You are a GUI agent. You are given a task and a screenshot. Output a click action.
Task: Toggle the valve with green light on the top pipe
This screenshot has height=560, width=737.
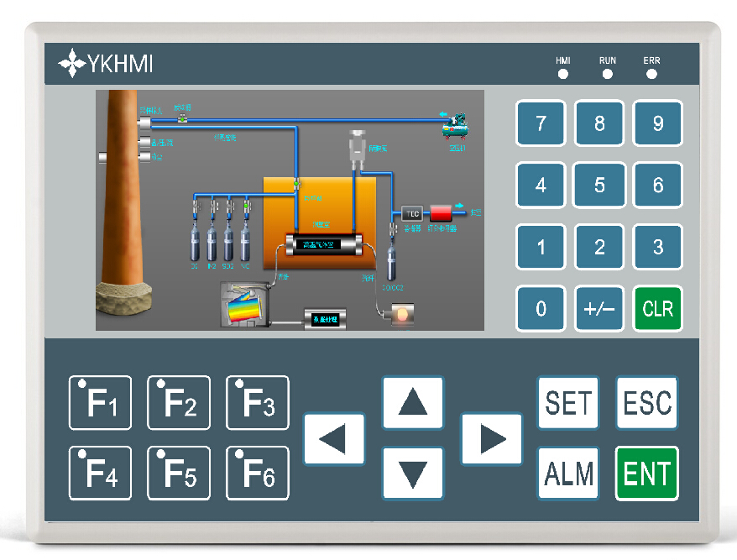182,119
